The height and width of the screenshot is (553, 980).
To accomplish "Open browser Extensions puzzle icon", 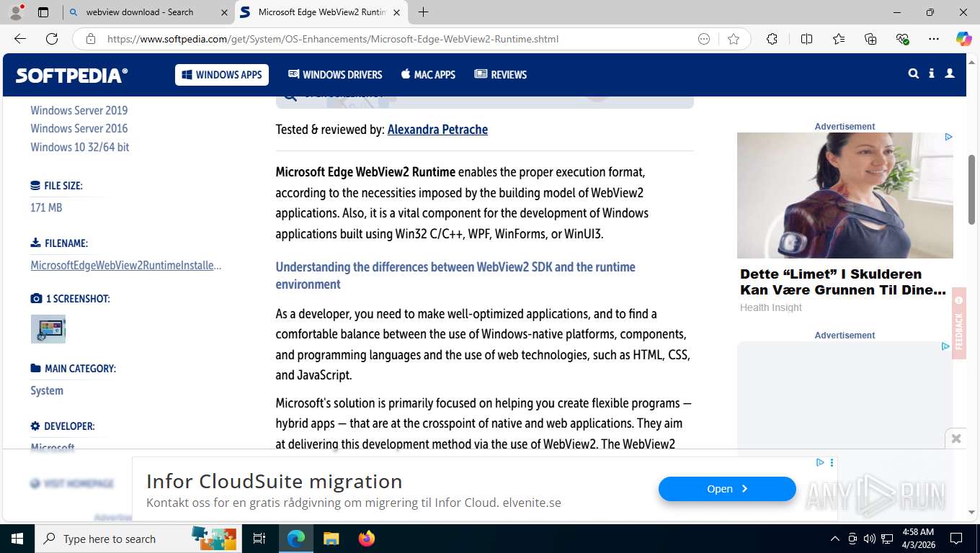I will tap(772, 39).
